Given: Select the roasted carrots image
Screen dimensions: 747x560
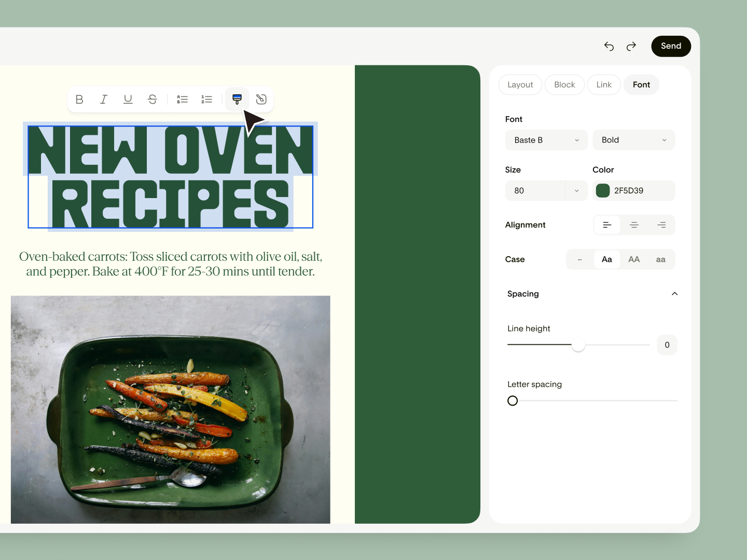Looking at the screenshot, I should click(x=171, y=410).
